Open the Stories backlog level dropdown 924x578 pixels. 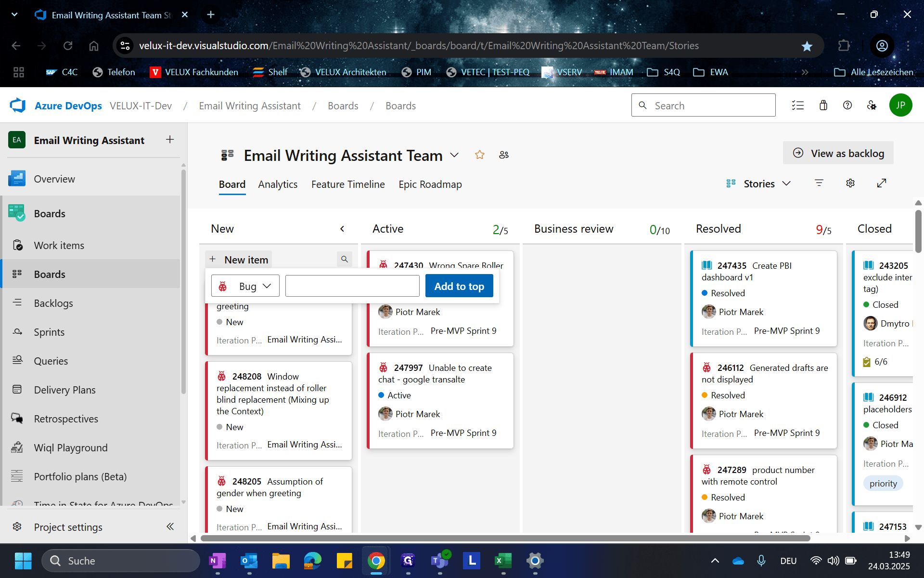[759, 184]
